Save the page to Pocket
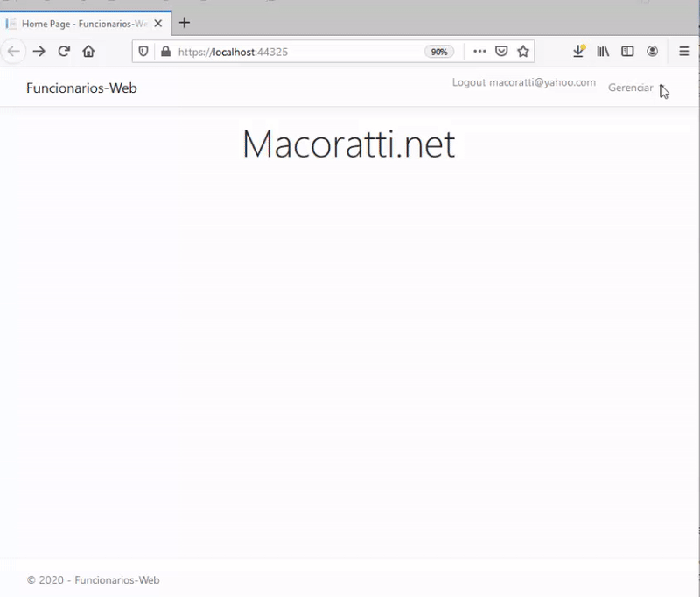The width and height of the screenshot is (700, 597). pyautogui.click(x=501, y=52)
